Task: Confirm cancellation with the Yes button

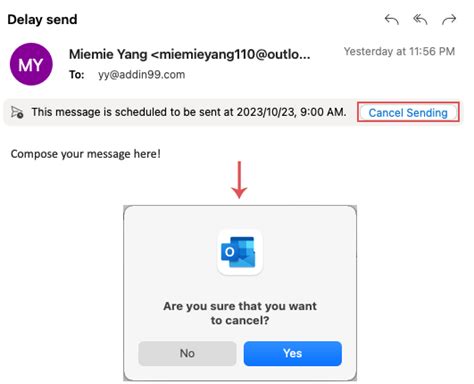Action: pos(293,353)
